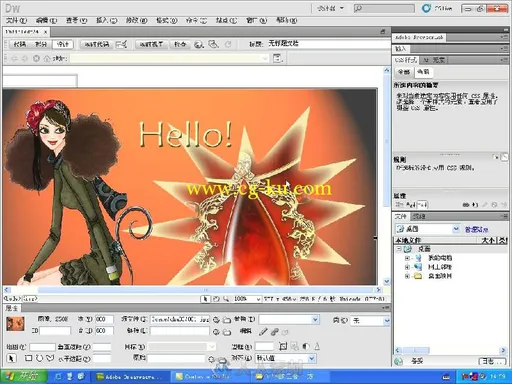Select the Hand tool in status bar

point(216,299)
